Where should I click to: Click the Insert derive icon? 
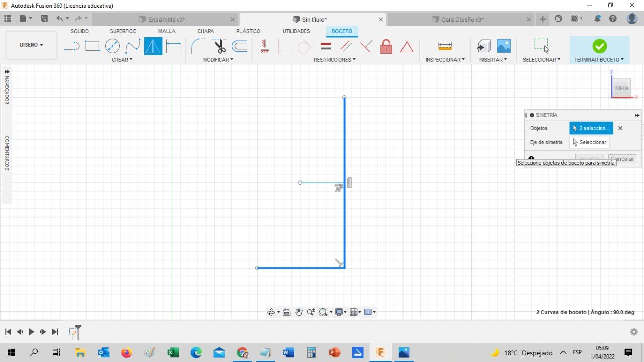484,46
